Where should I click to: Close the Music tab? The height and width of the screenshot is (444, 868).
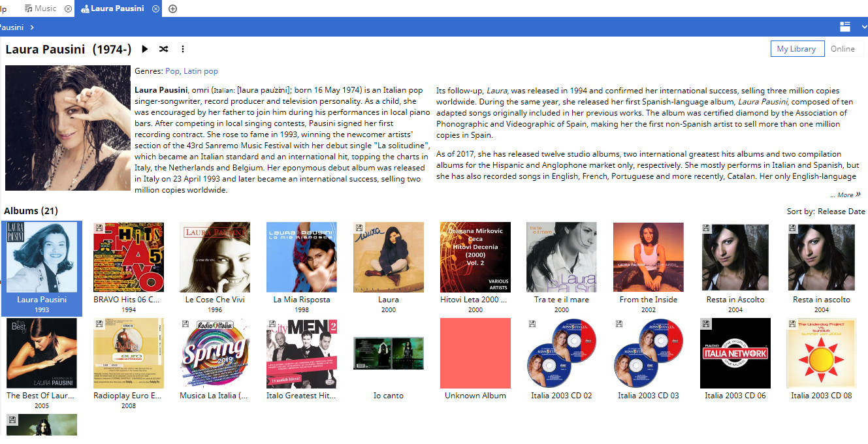pyautogui.click(x=69, y=8)
